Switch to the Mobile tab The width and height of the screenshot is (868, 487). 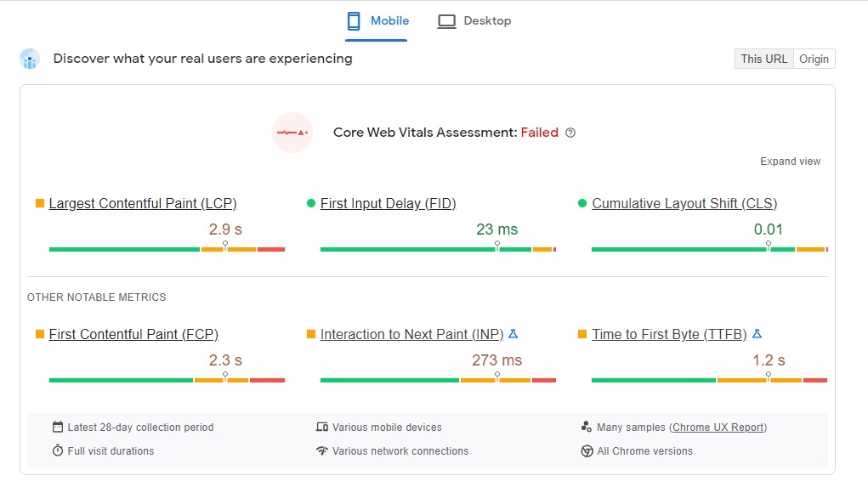pyautogui.click(x=377, y=21)
